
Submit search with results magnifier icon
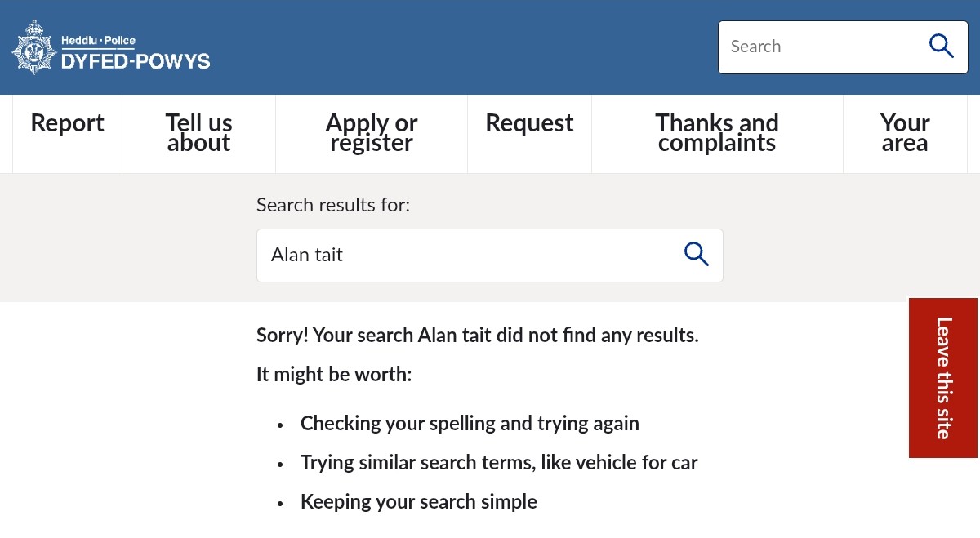pos(696,255)
